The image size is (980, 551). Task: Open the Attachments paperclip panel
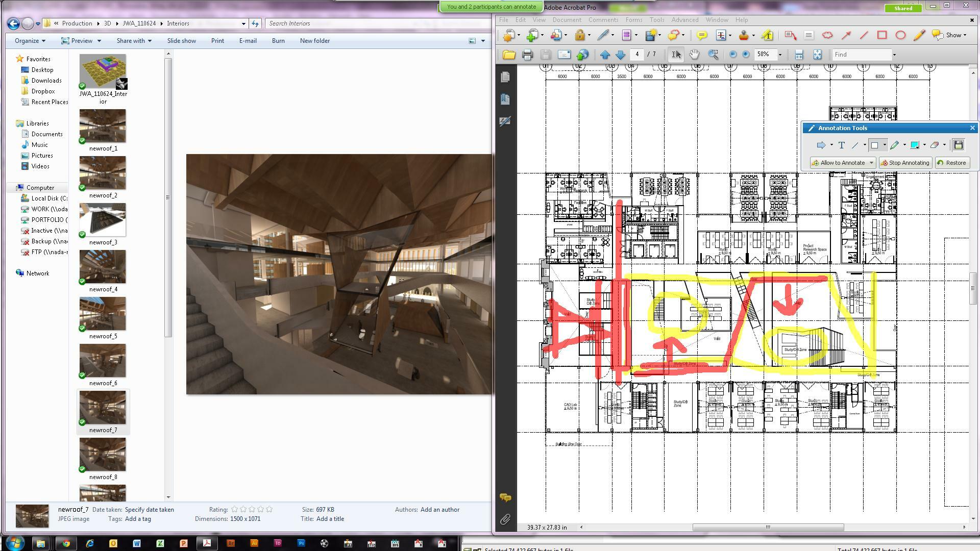point(505,519)
